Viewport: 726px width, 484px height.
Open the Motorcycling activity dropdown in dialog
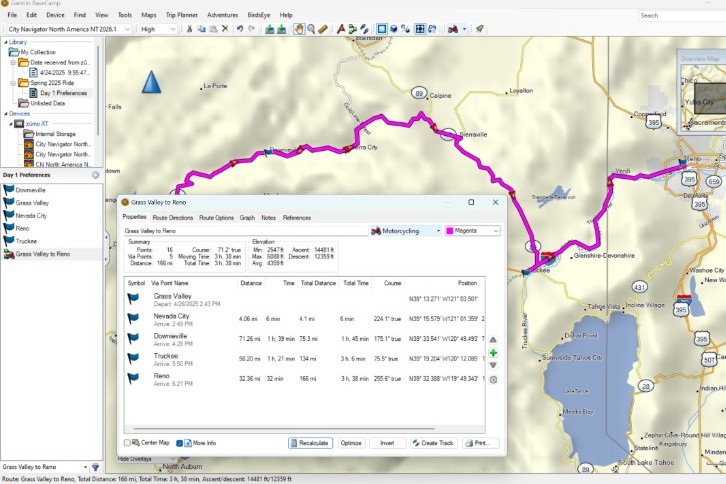[x=405, y=231]
